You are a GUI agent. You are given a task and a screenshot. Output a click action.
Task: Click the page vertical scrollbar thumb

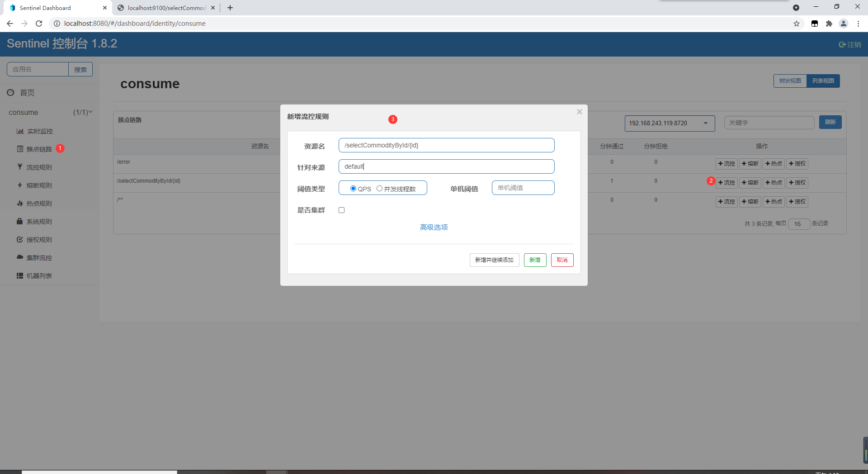tap(865, 450)
